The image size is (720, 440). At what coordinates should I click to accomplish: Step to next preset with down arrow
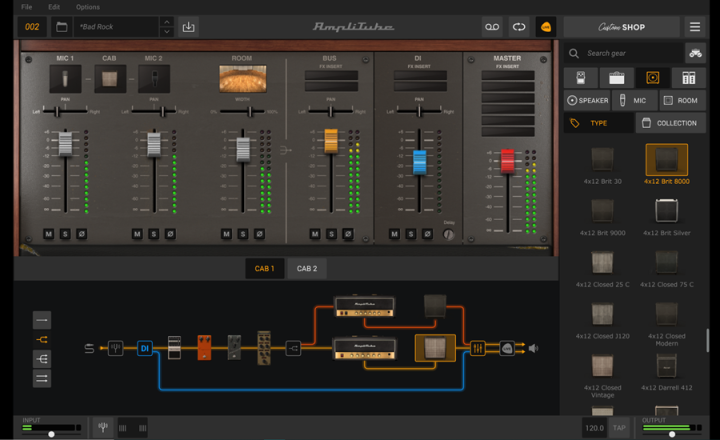pyautogui.click(x=167, y=32)
